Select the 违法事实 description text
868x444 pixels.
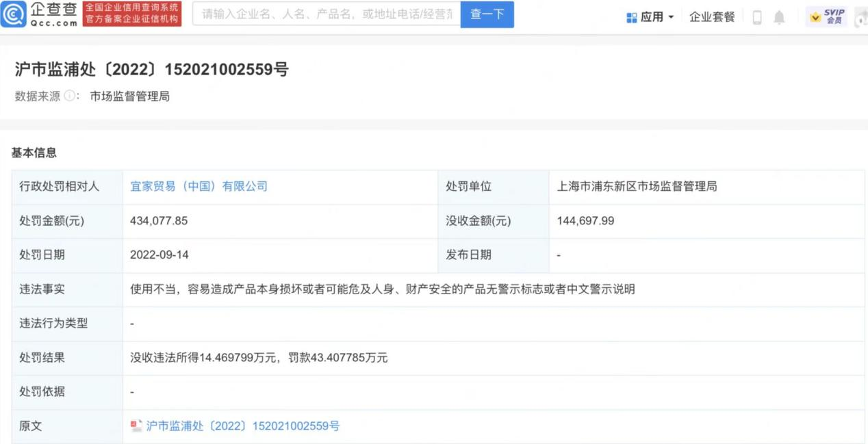(383, 289)
